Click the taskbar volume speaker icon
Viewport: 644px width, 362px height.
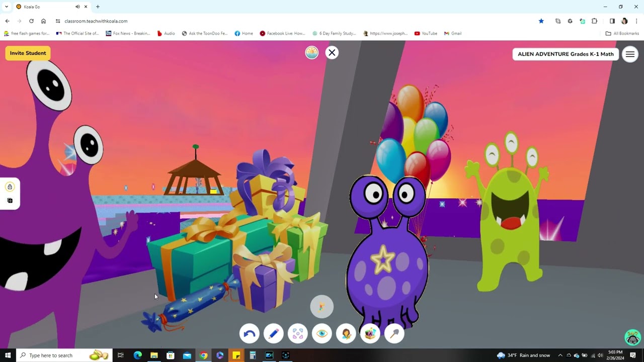pos(600,355)
